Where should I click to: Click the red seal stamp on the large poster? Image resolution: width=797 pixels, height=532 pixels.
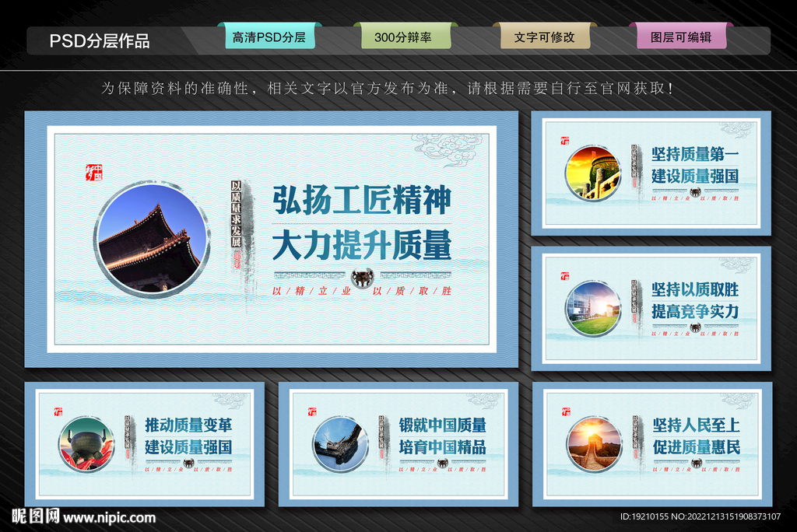pyautogui.click(x=94, y=172)
